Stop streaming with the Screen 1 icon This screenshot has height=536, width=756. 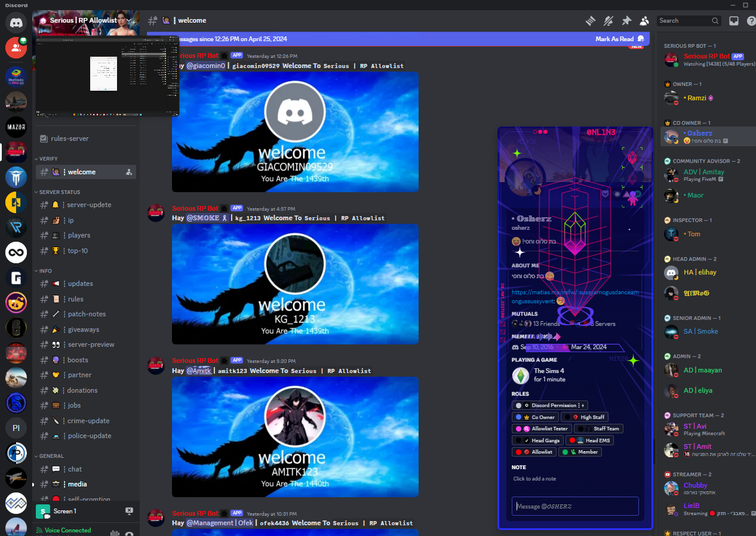coord(129,511)
